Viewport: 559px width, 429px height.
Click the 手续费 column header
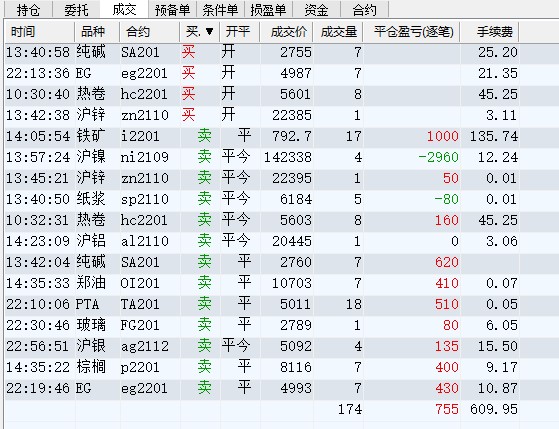(489, 32)
